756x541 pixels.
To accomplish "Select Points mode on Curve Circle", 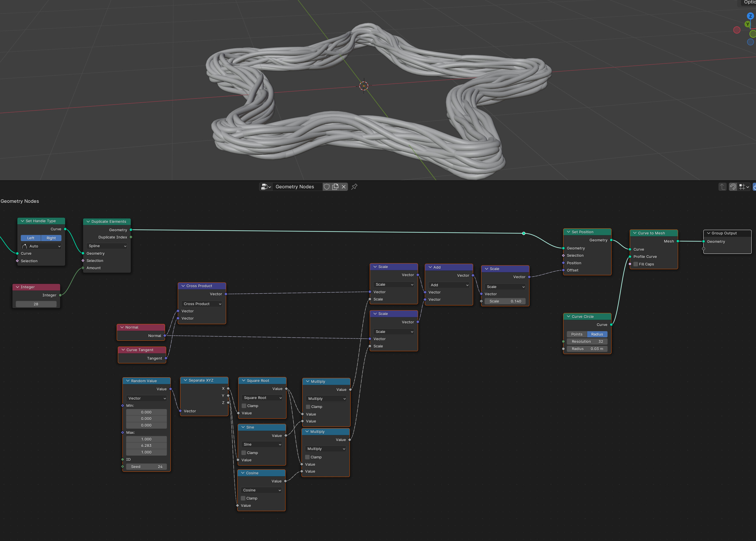I will click(x=577, y=334).
